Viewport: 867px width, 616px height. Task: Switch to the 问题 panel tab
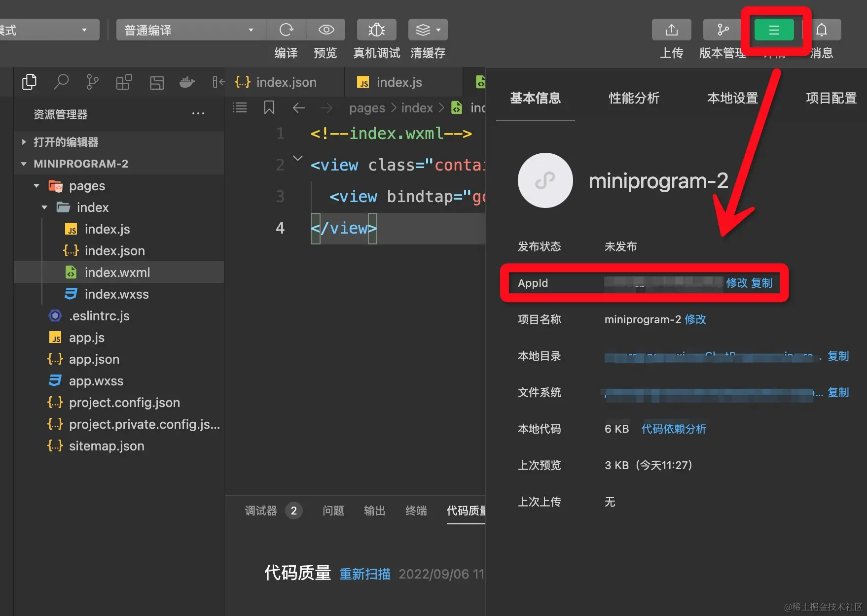333,511
